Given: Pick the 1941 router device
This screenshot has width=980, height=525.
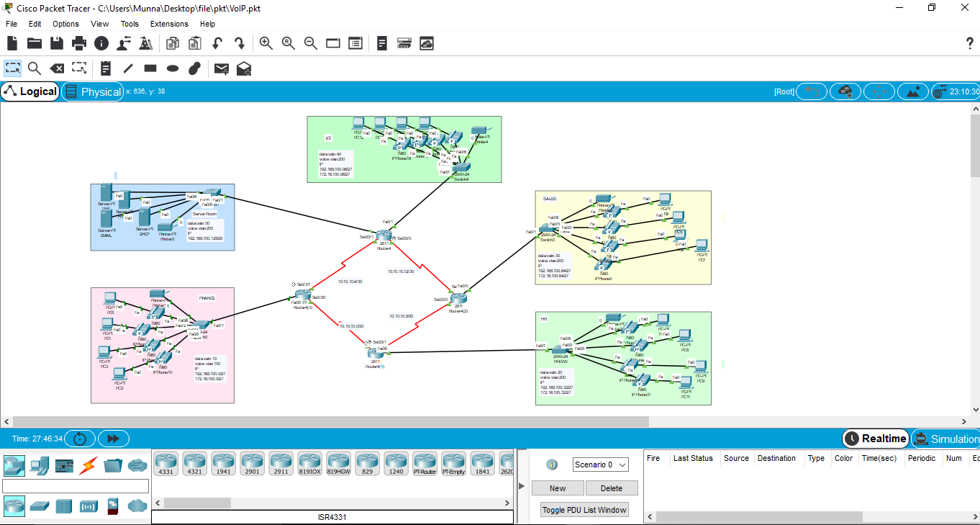Looking at the screenshot, I should pos(223,462).
